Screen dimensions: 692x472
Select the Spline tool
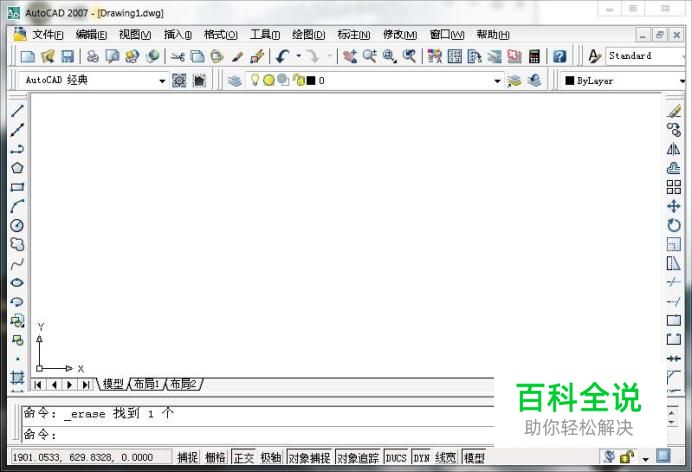pos(17,264)
